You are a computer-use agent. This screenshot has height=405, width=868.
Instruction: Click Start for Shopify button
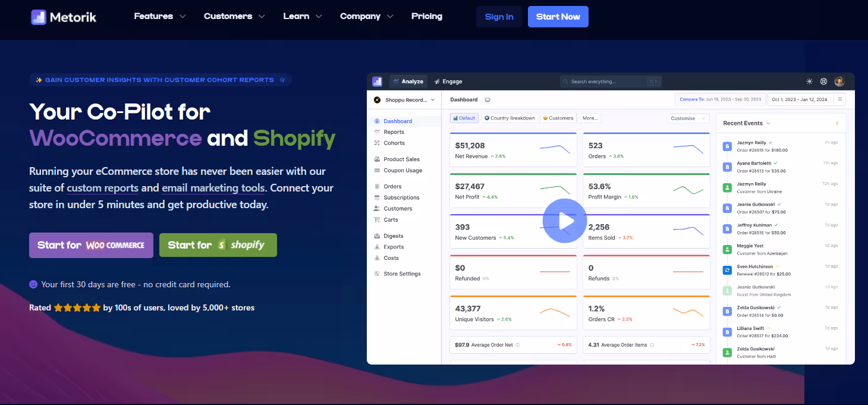(x=218, y=245)
